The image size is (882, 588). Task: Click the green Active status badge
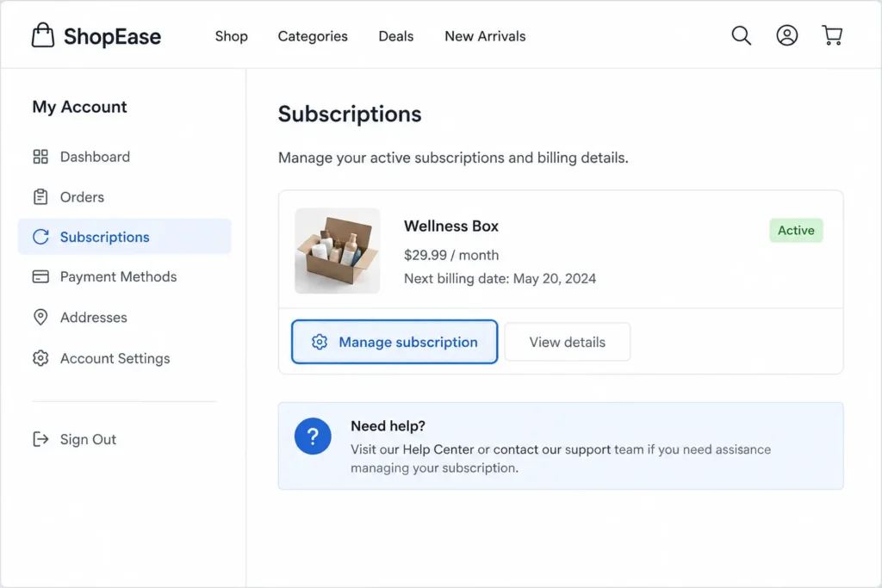(x=796, y=231)
